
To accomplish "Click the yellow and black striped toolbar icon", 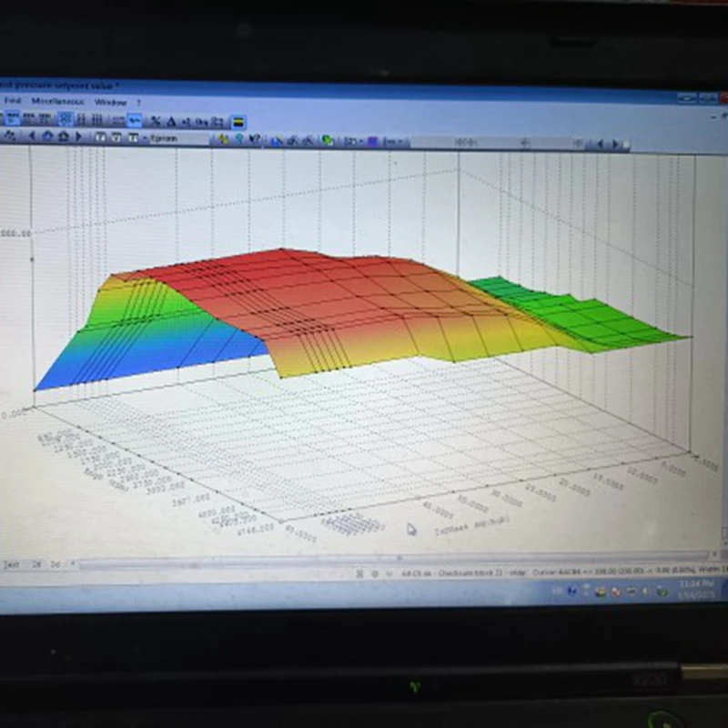I will click(x=238, y=123).
